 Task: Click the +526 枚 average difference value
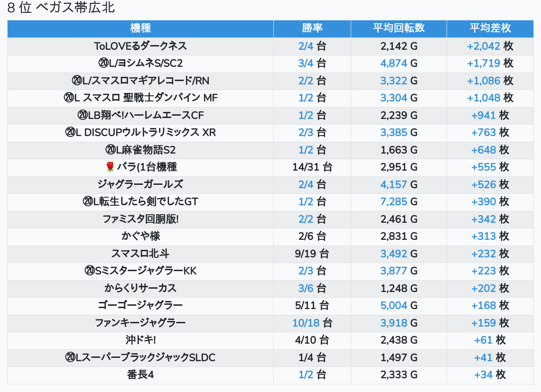pyautogui.click(x=490, y=184)
